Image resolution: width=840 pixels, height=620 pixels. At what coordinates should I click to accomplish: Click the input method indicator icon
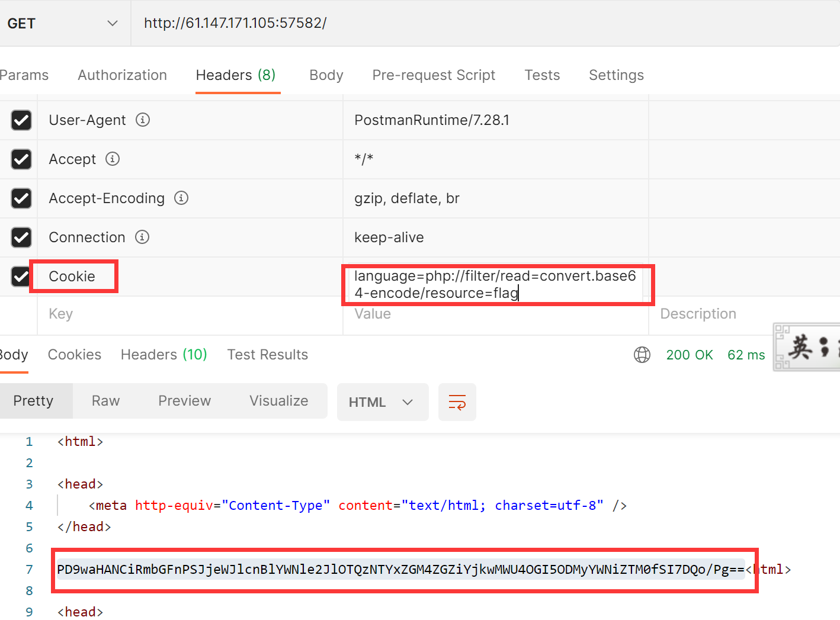point(806,347)
